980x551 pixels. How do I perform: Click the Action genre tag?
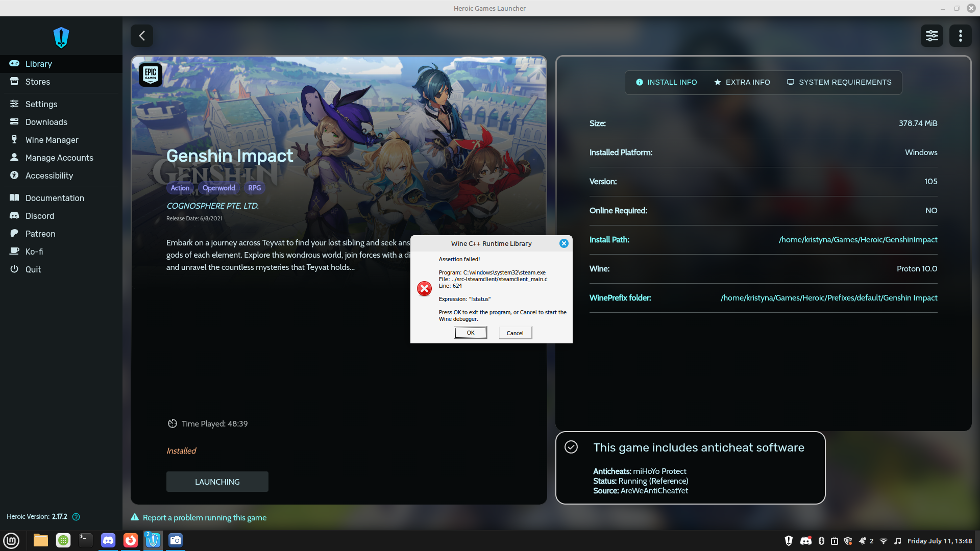[x=180, y=188]
